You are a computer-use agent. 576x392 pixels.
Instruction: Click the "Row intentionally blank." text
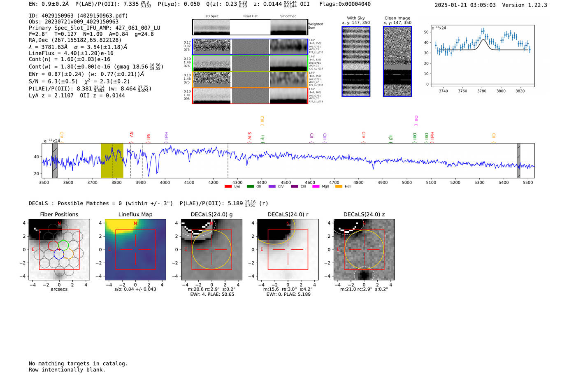tap(67, 370)
